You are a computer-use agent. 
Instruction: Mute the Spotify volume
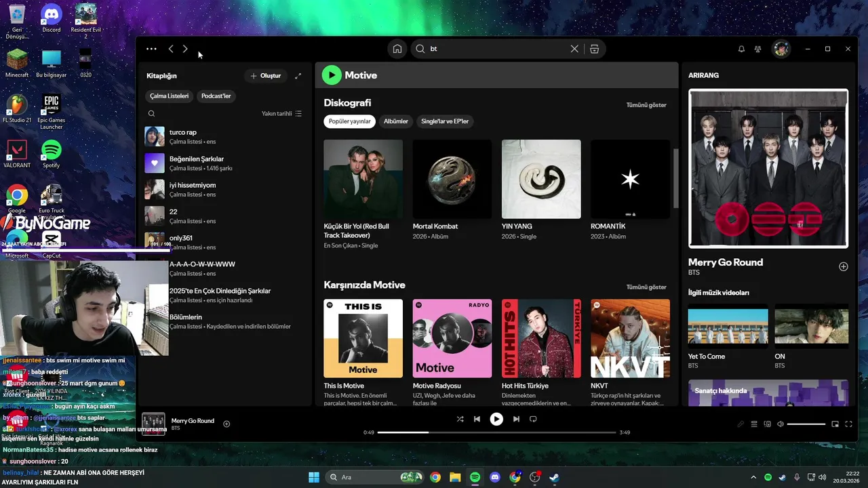click(781, 424)
